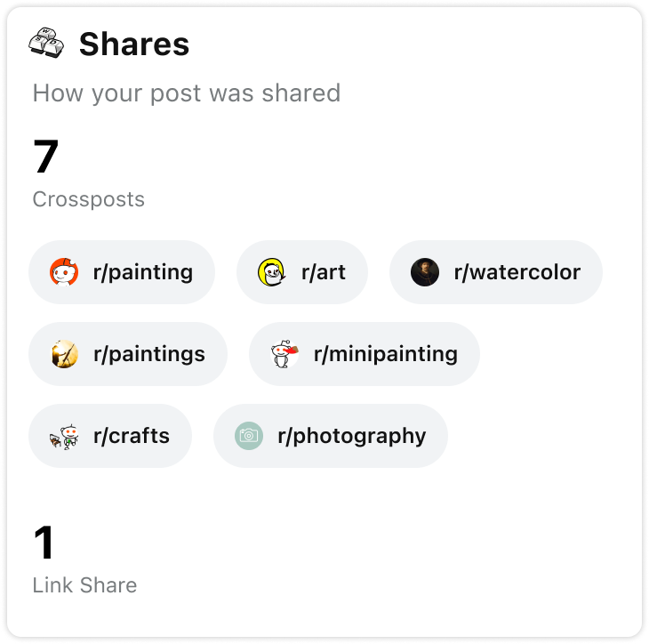This screenshot has width=649, height=644.
Task: Click the r/paintings golden brush icon
Action: click(64, 354)
